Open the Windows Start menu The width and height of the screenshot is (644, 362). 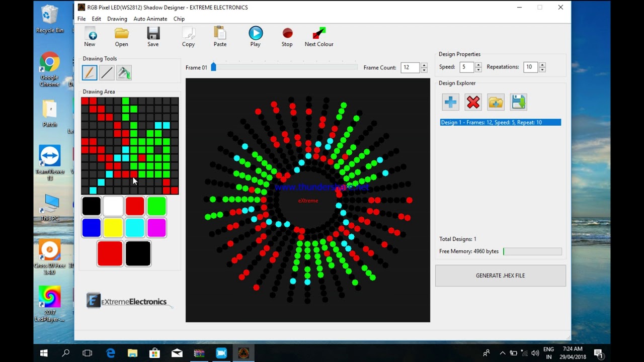[44, 353]
